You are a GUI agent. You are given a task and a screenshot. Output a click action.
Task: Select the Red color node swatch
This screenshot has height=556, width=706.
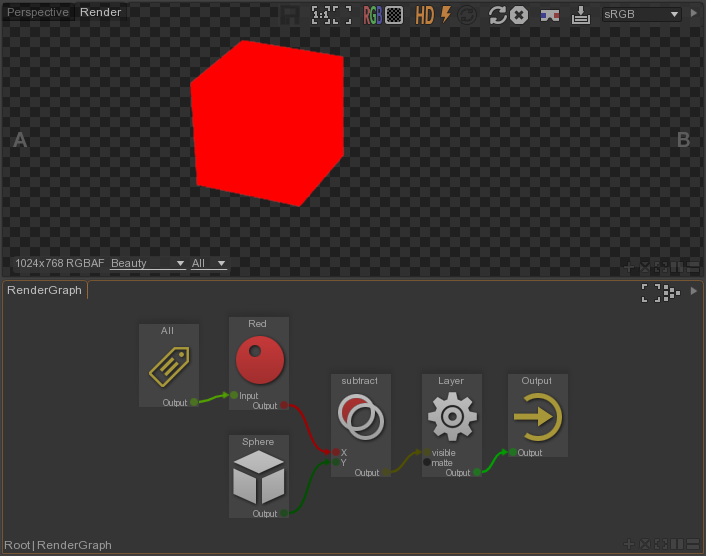pos(259,360)
